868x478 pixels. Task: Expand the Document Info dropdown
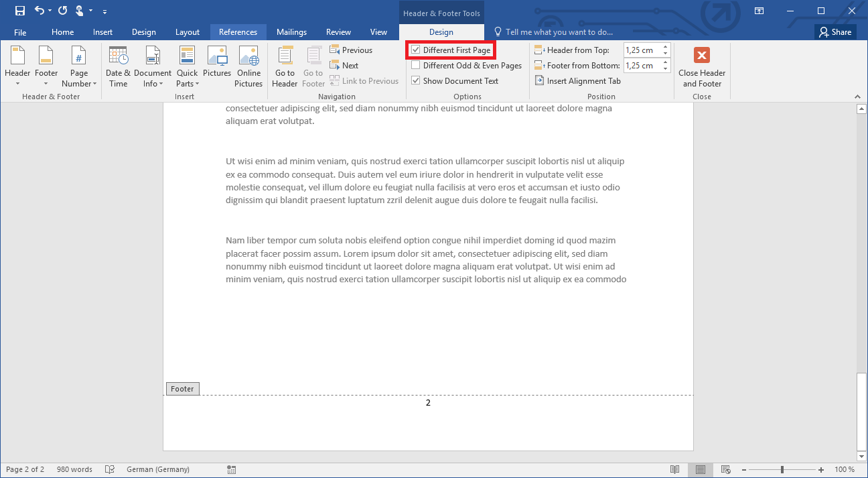[153, 84]
